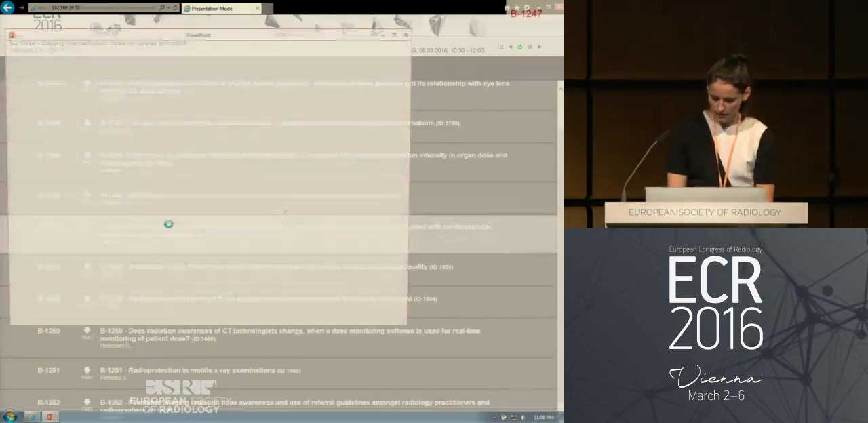This screenshot has width=868, height=423.
Task: Open the session list icon in header
Action: click(500, 47)
